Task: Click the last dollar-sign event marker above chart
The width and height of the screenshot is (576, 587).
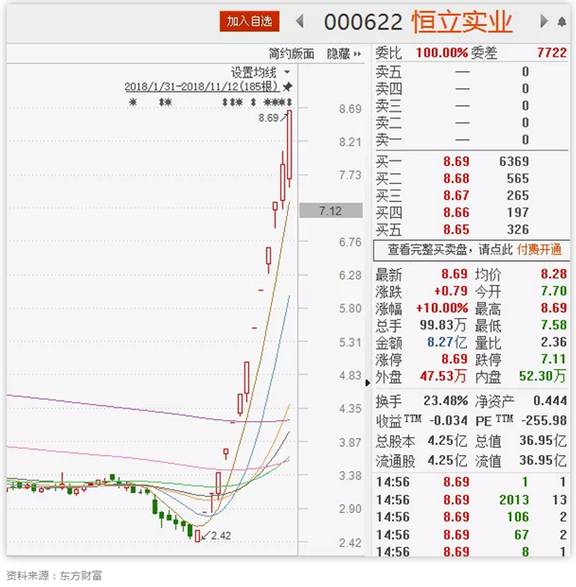Action: pyautogui.click(x=289, y=102)
